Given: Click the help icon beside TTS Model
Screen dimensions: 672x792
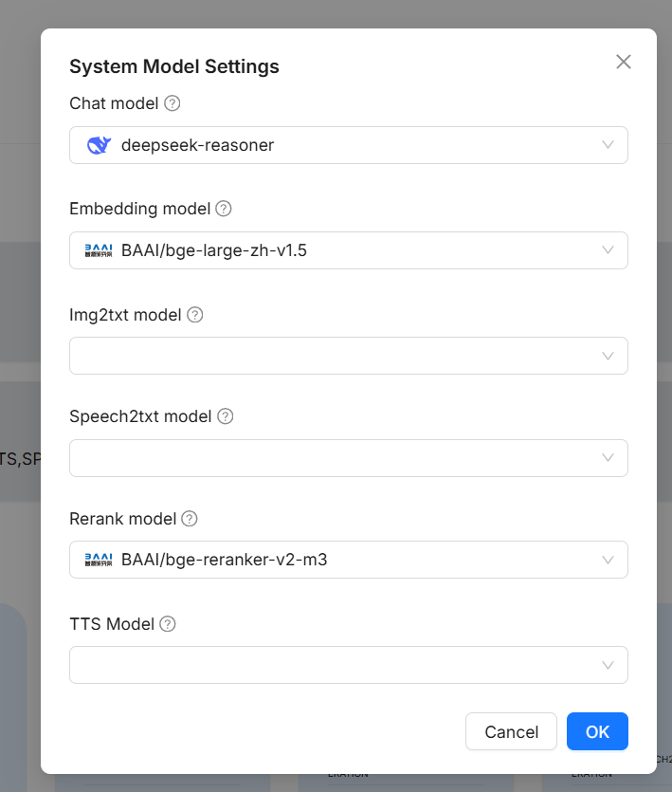Looking at the screenshot, I should click(x=168, y=624).
